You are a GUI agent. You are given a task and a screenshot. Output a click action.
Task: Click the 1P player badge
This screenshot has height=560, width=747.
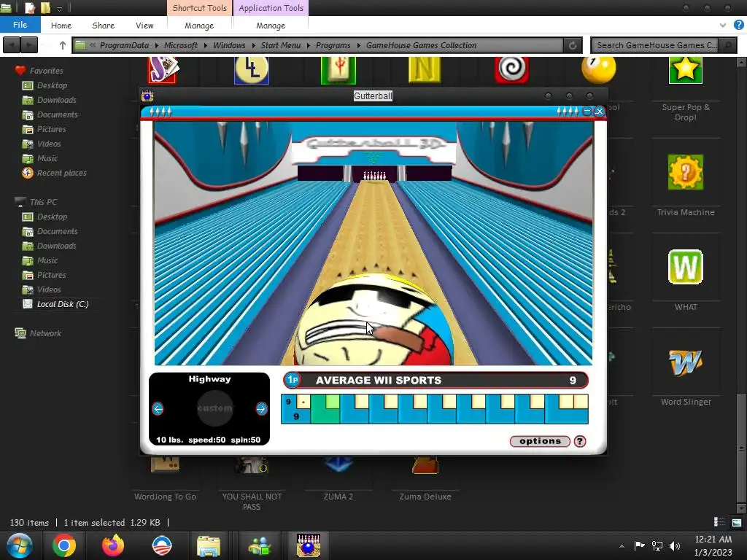(293, 380)
